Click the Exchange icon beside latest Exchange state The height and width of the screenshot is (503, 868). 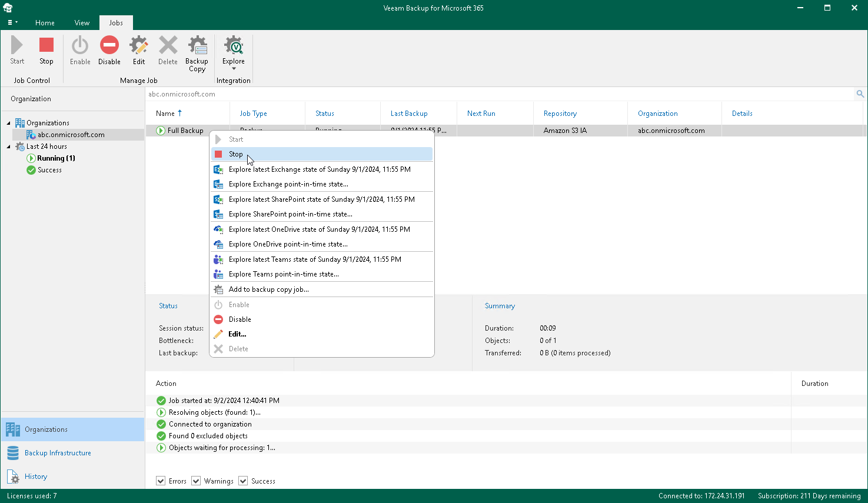218,169
